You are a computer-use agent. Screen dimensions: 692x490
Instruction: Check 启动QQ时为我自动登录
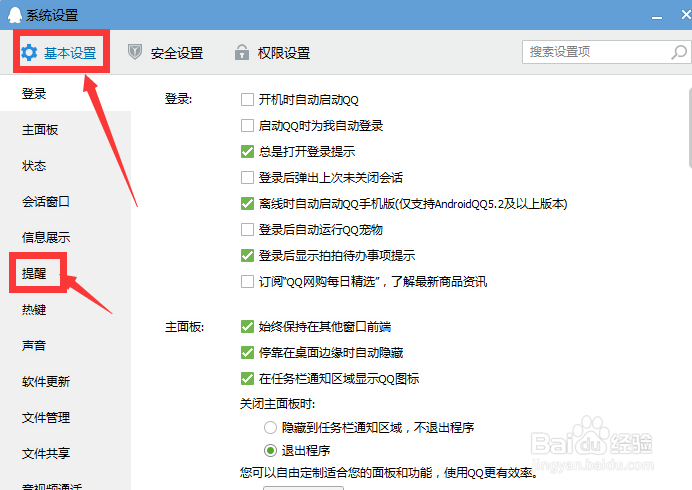247,125
